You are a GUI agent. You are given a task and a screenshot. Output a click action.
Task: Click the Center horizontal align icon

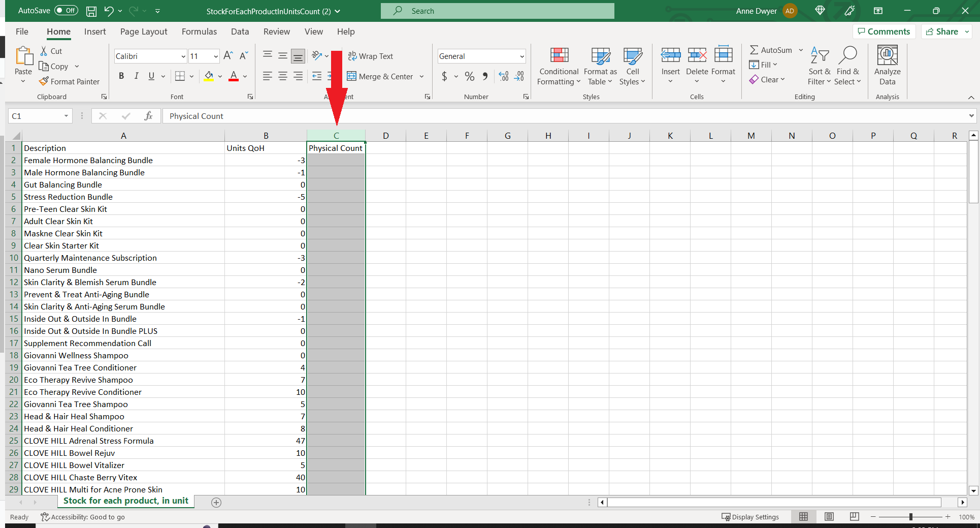(x=283, y=76)
